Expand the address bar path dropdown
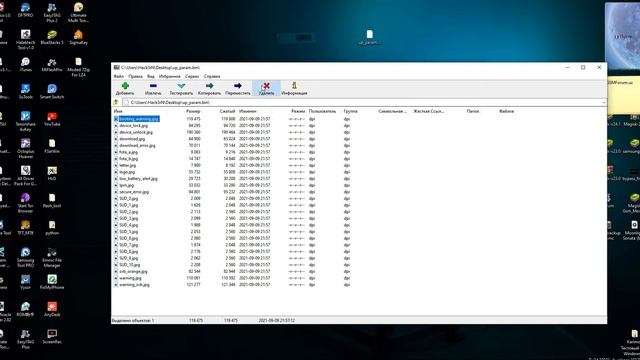 point(603,102)
